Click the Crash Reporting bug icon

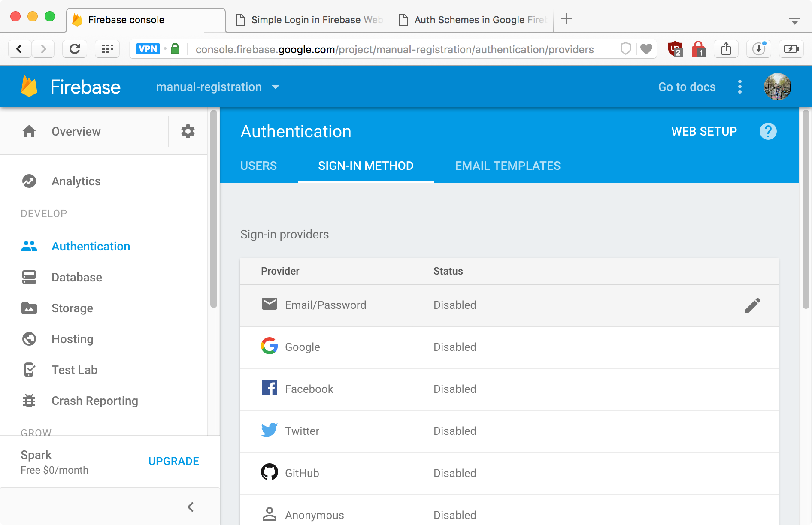tap(29, 401)
